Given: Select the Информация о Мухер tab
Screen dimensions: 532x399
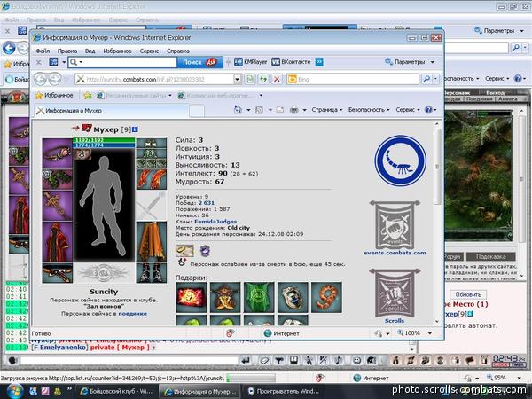Looking at the screenshot, I should (111, 111).
